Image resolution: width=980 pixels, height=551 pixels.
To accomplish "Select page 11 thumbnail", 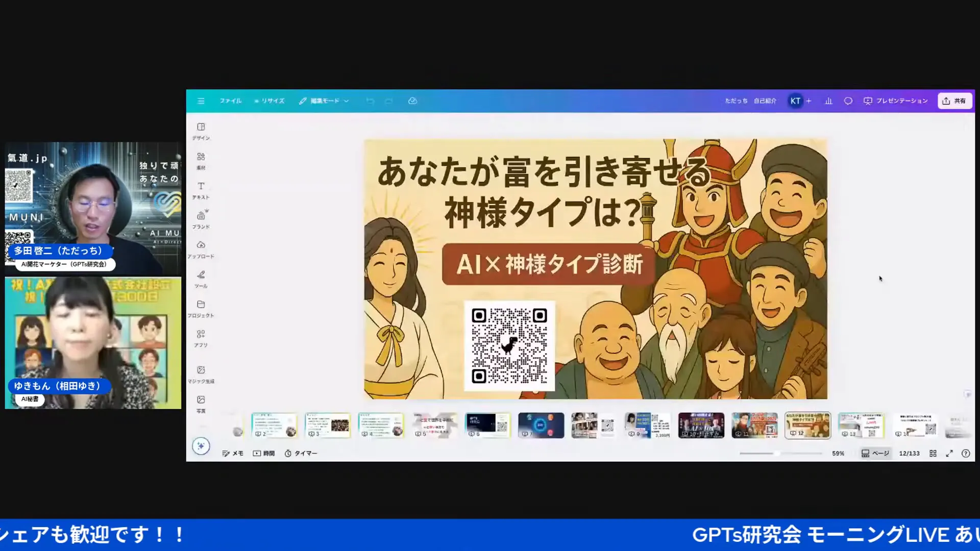I will coord(754,425).
